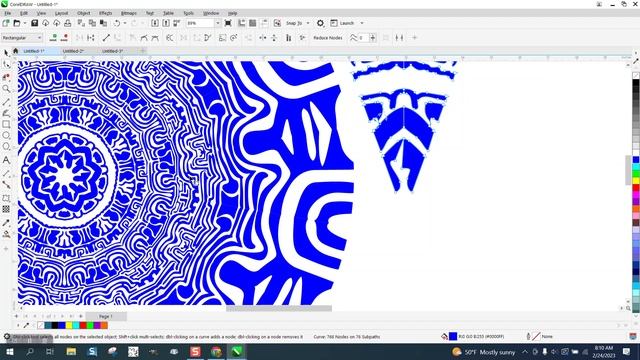Add a new document tab with plus
The image size is (640, 360).
click(x=142, y=51)
